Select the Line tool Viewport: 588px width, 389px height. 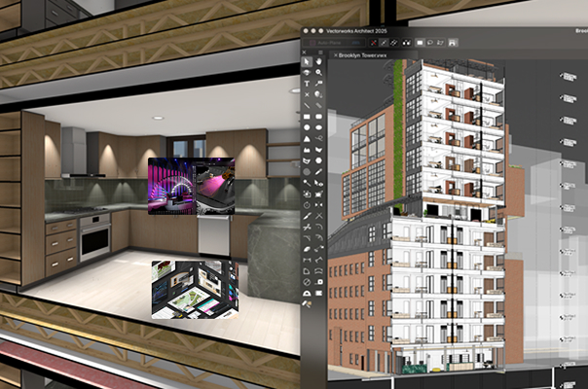(x=307, y=105)
